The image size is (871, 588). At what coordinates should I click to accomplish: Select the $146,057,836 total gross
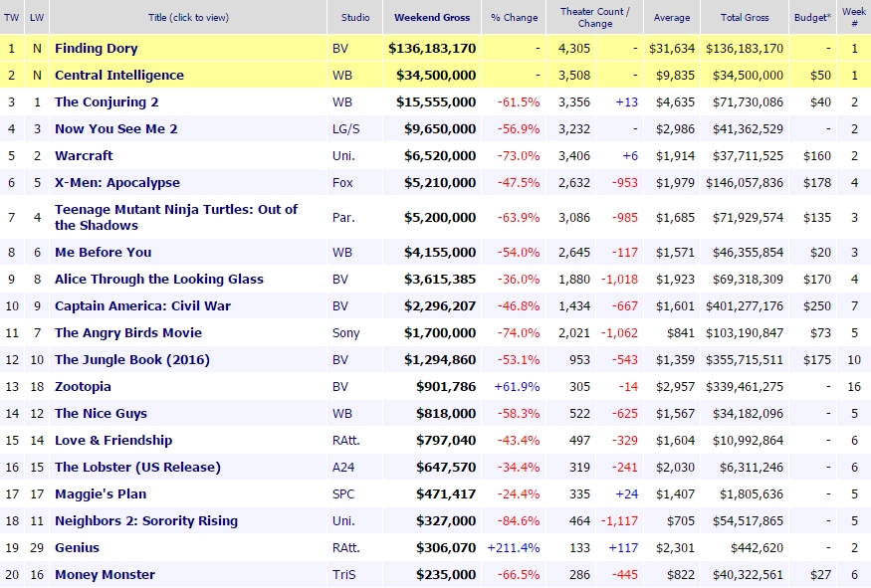[x=745, y=183]
